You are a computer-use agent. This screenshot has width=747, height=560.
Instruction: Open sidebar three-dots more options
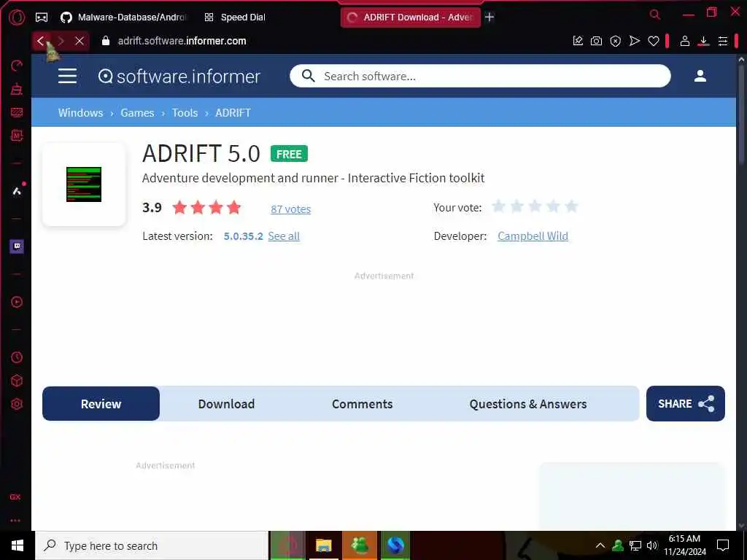[x=15, y=521]
